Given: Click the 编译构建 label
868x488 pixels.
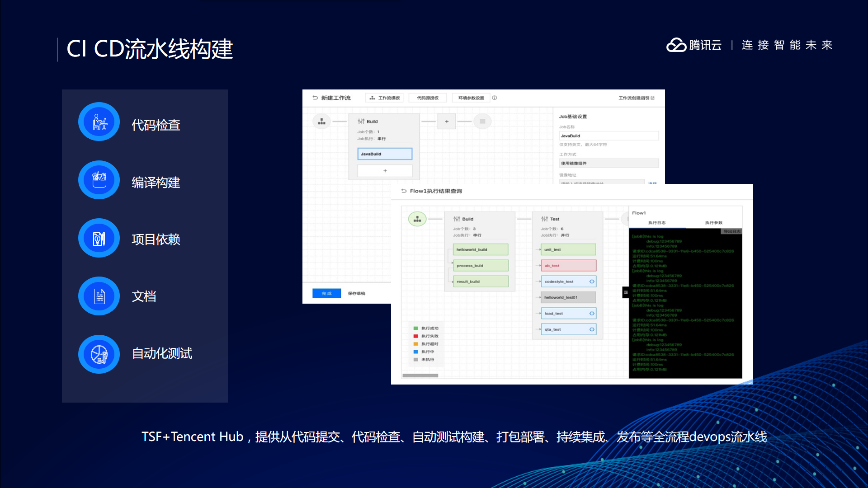Looking at the screenshot, I should (x=156, y=182).
